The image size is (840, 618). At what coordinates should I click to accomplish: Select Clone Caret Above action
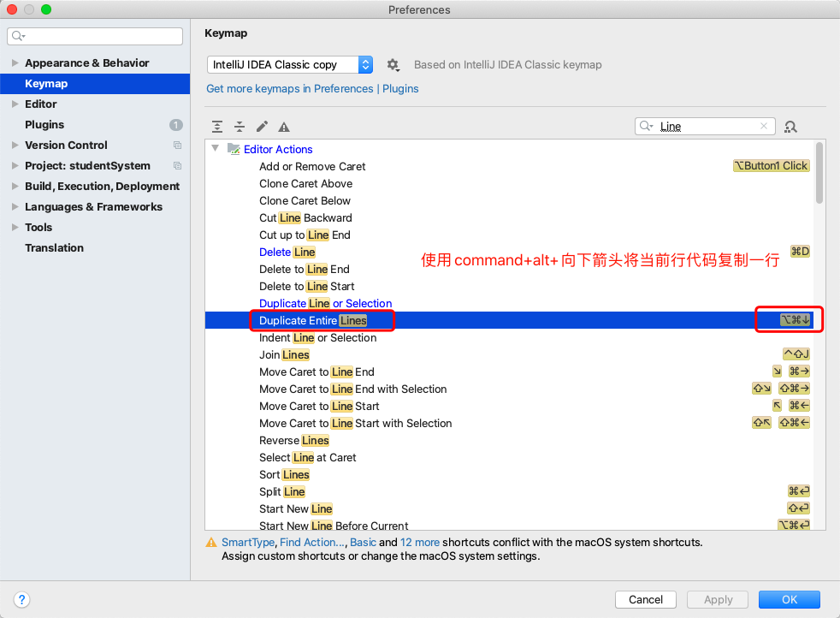coord(306,184)
